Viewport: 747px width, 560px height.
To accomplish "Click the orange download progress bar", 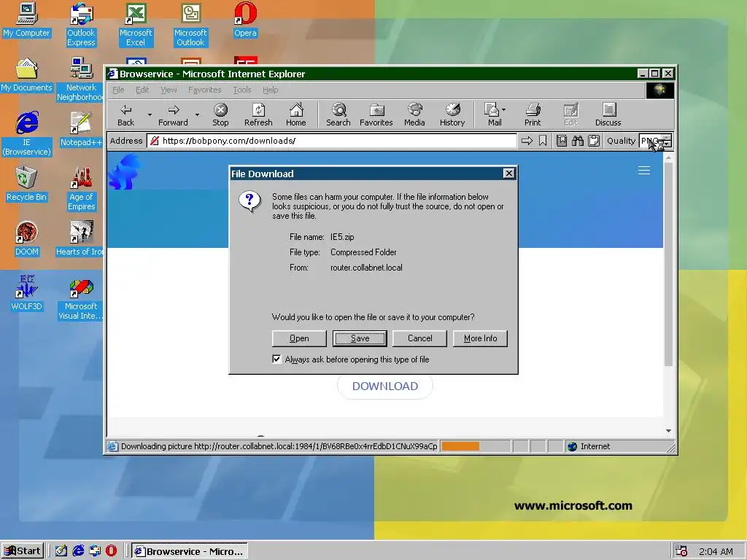I will click(x=460, y=446).
